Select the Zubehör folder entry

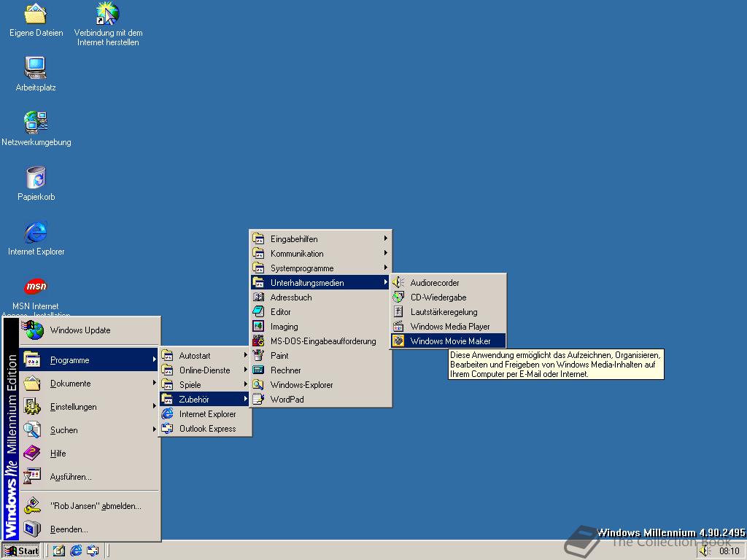(205, 399)
